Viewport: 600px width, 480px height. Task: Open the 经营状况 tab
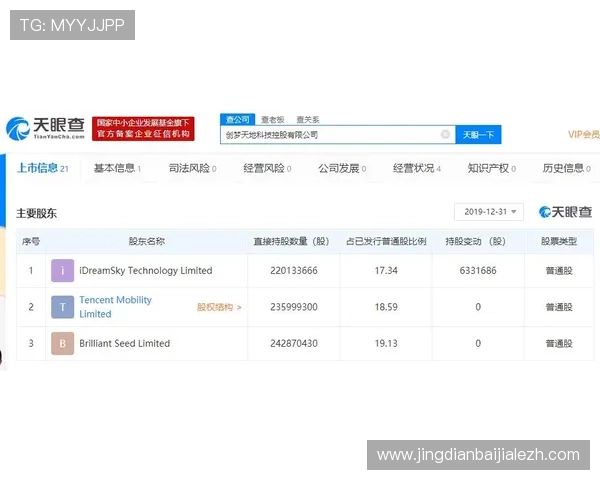[417, 168]
